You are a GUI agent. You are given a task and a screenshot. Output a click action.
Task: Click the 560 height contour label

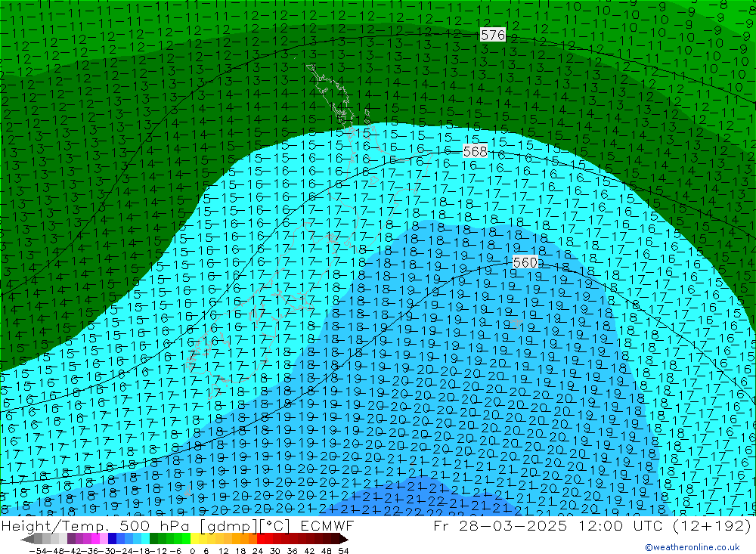525,262
